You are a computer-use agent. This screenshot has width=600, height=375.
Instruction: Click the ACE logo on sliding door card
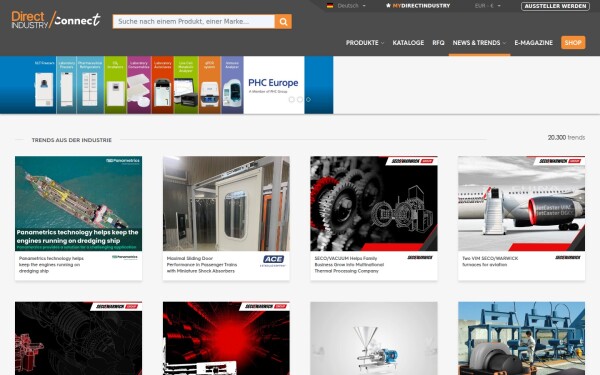(273, 260)
